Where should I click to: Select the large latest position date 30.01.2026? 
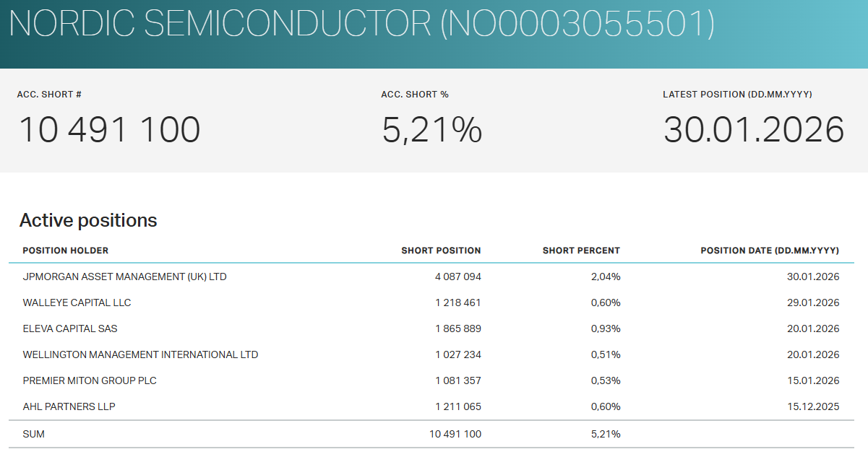754,130
